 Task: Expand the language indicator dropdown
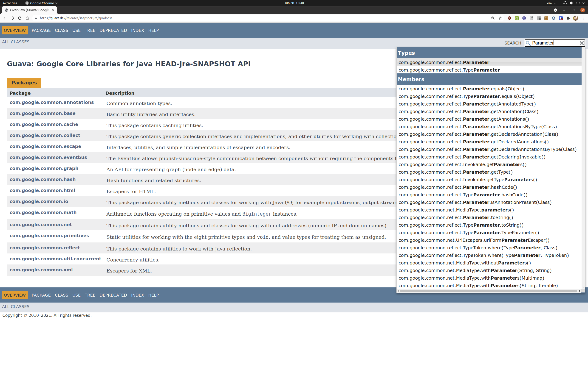coord(555,3)
